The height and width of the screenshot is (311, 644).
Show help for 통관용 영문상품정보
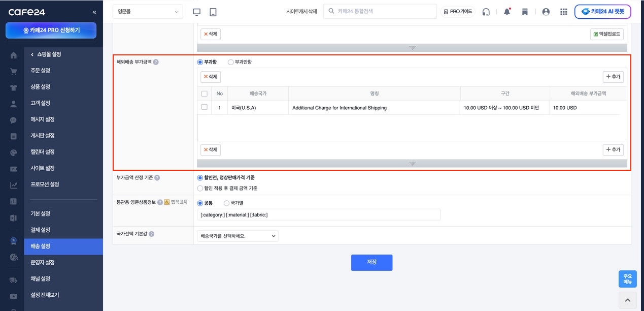(160, 202)
